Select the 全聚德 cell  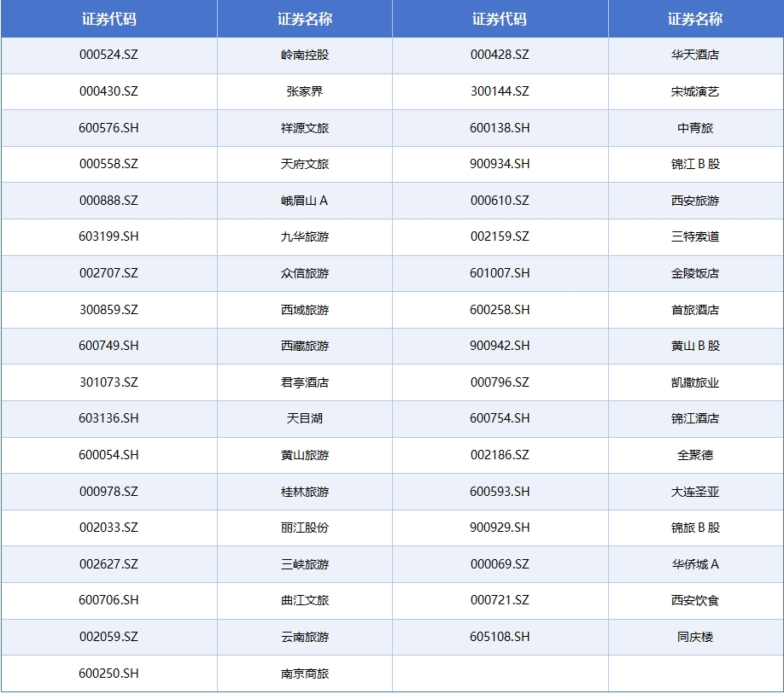pos(695,455)
